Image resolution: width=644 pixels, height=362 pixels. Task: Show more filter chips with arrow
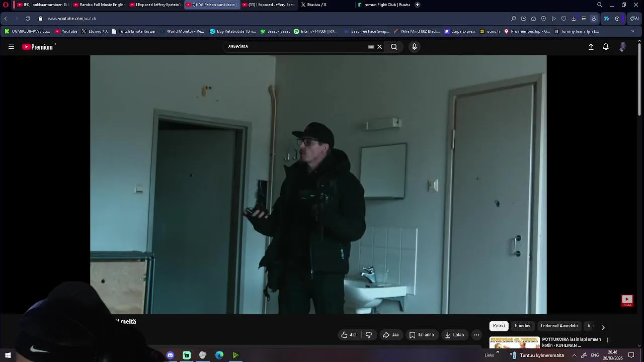pos(603,327)
